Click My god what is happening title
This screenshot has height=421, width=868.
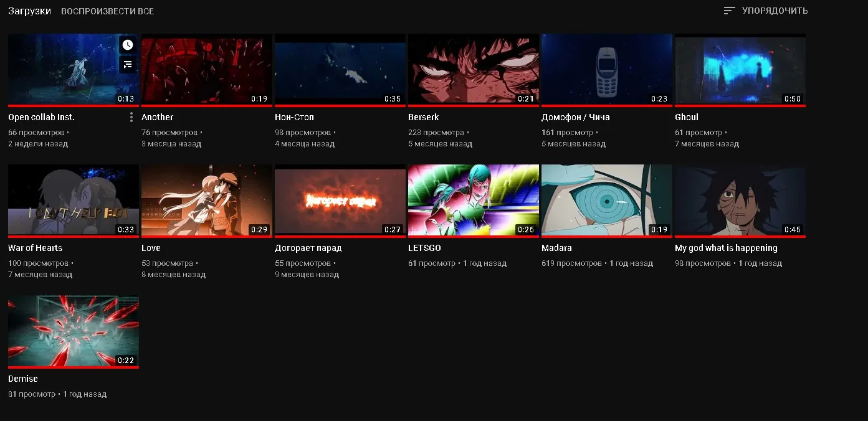(726, 248)
